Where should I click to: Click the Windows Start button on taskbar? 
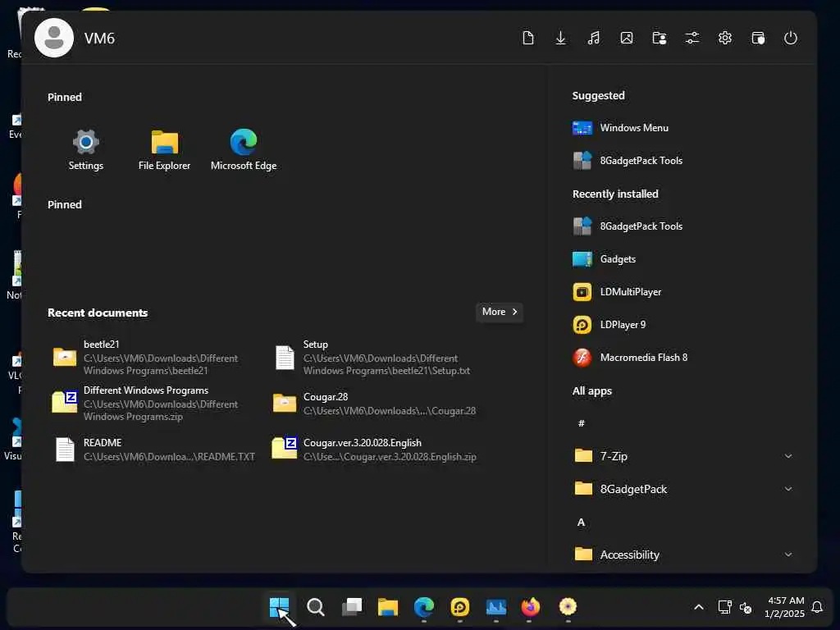point(279,607)
